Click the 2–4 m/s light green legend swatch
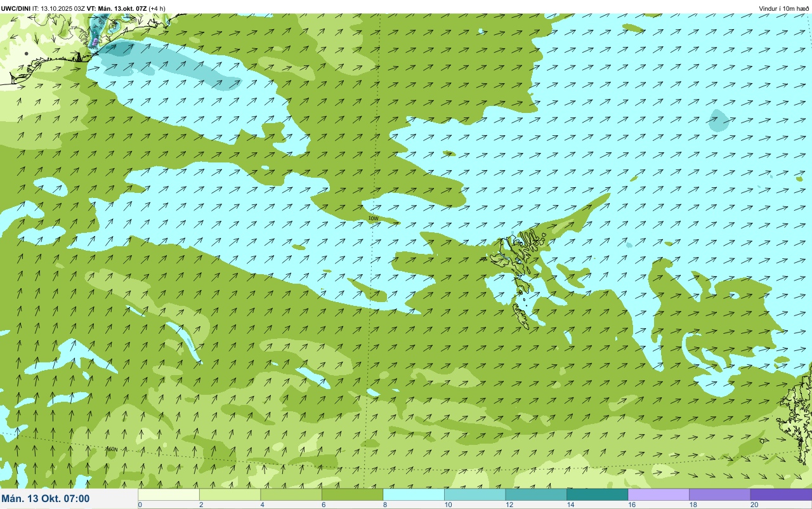The height and width of the screenshot is (509, 812). point(230,494)
